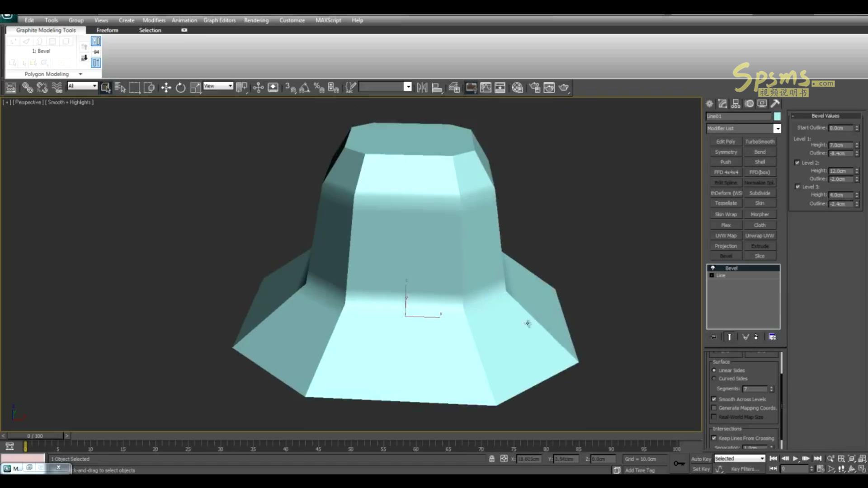Open Curve Editor from toolbar
This screenshot has width=868, height=488.
pos(486,88)
